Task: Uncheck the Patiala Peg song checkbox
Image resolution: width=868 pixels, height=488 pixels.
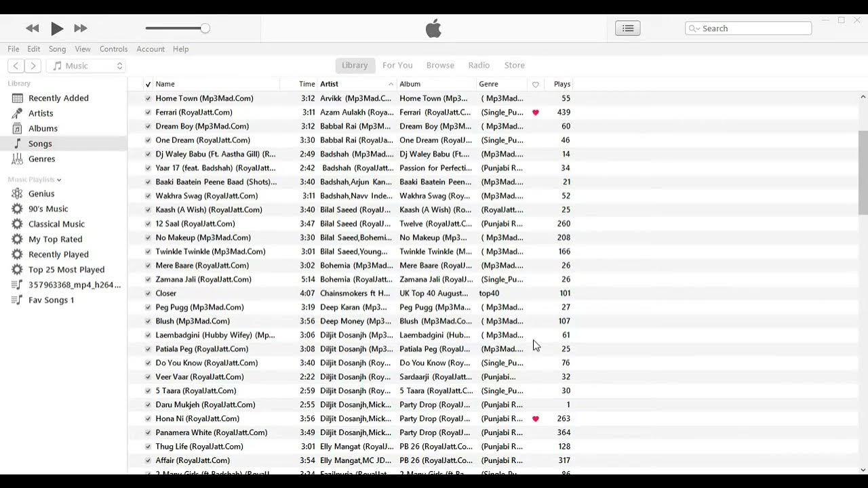Action: (148, 349)
